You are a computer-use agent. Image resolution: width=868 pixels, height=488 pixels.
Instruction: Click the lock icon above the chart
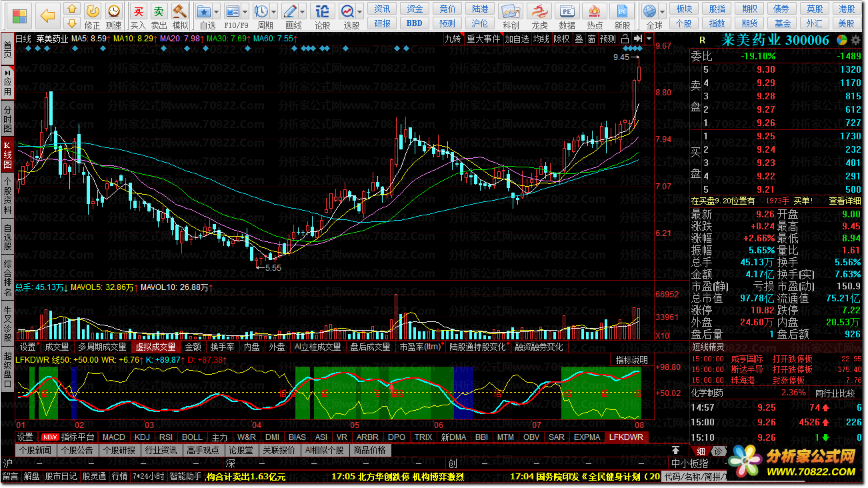pyautogui.click(x=625, y=39)
